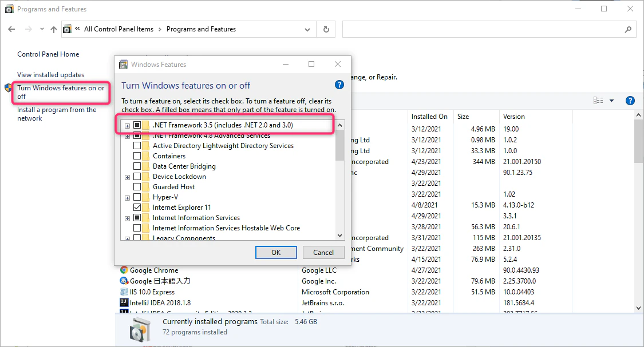The width and height of the screenshot is (644, 347).
Task: Click the Control Panel address bar icon
Action: click(68, 29)
